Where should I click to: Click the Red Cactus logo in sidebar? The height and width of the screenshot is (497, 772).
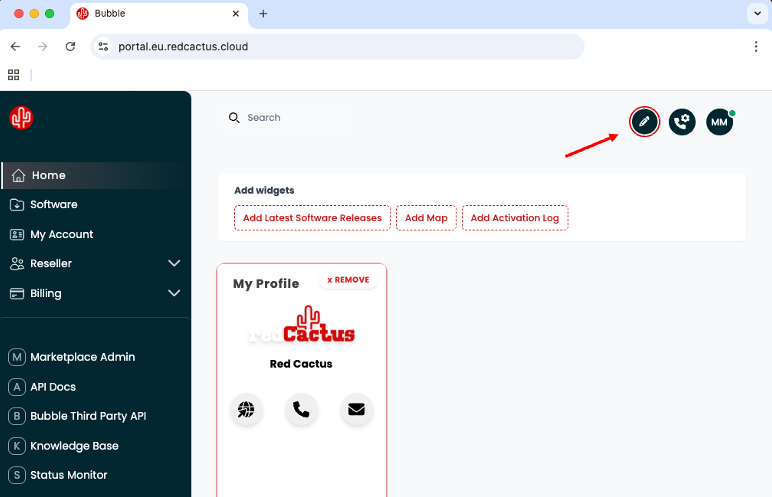tap(21, 118)
